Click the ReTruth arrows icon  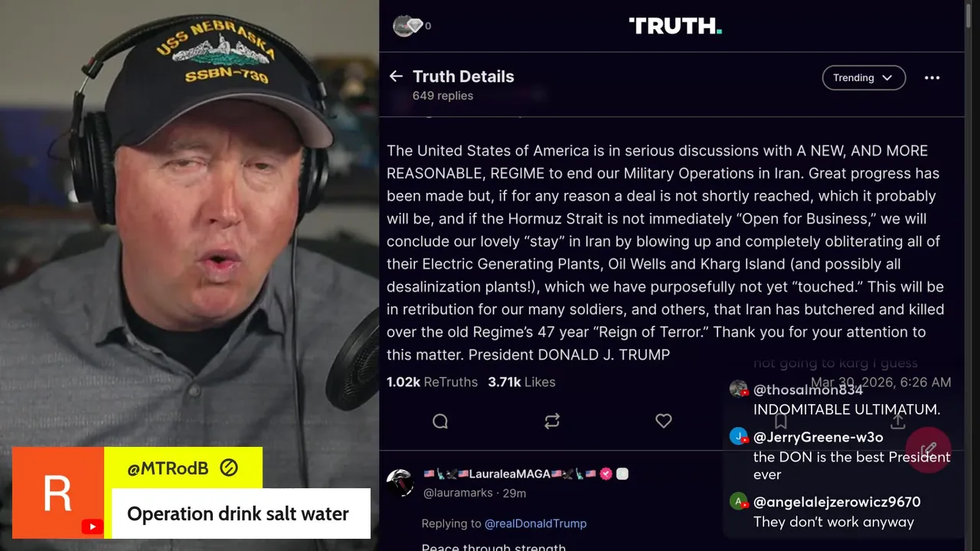pos(552,421)
